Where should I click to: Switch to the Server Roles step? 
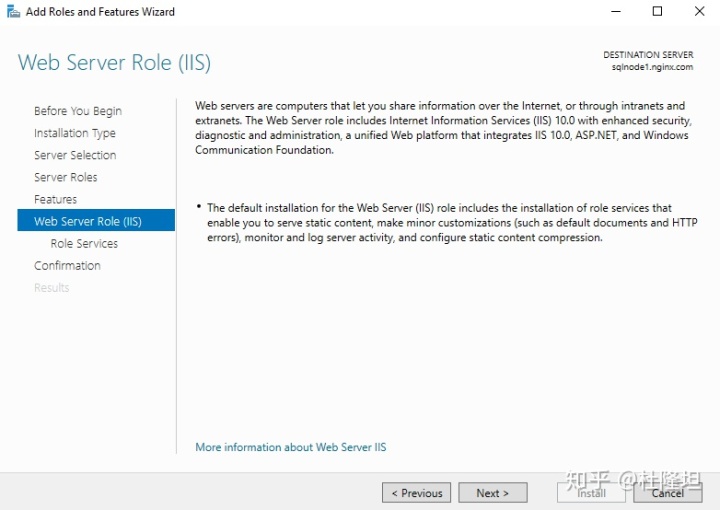tap(66, 177)
